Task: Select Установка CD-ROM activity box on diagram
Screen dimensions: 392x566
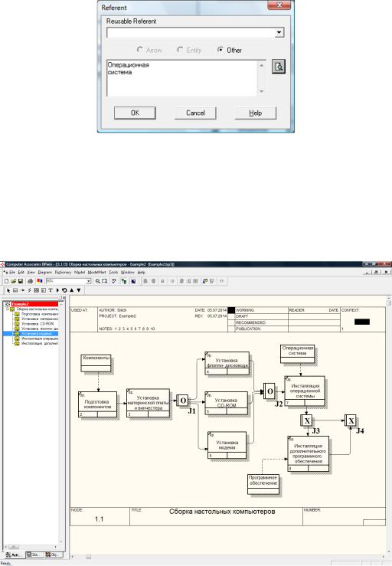Action: 226,403
